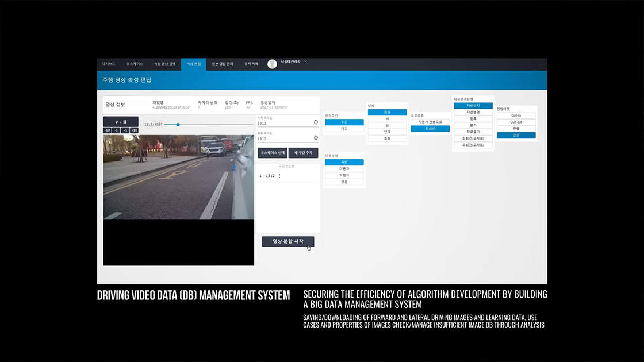Click the frame position slider handle
This screenshot has height=362, width=644.
point(178,124)
